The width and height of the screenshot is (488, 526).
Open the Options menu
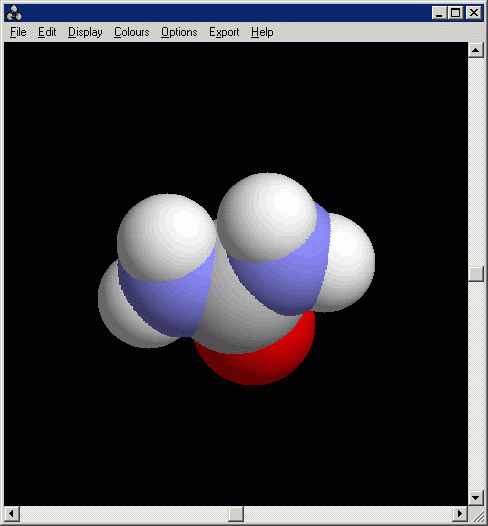point(179,32)
